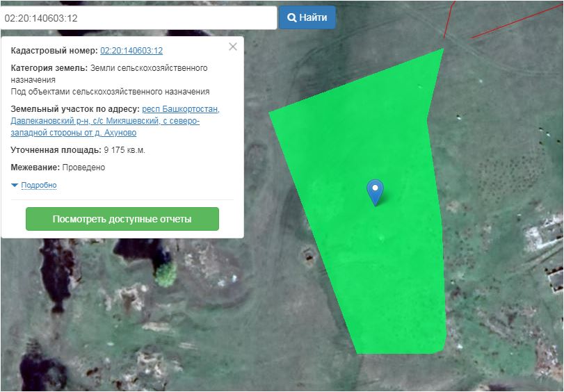Expand the Подробно details section
Image resolution: width=564 pixels, height=392 pixels.
click(39, 186)
